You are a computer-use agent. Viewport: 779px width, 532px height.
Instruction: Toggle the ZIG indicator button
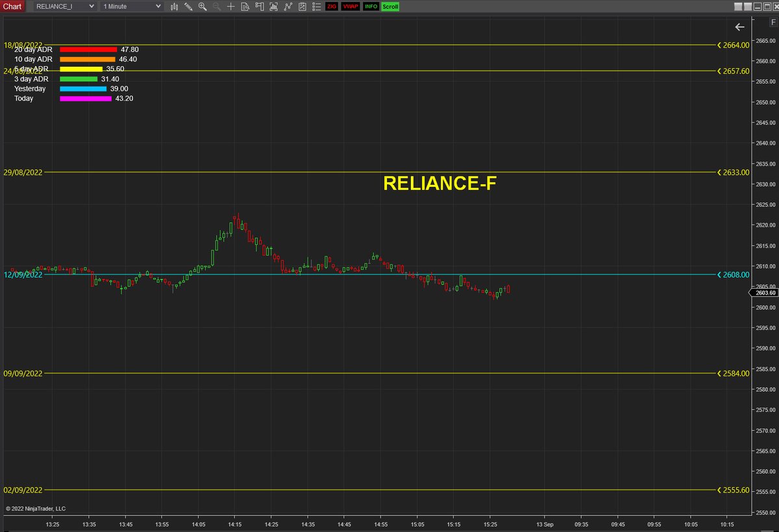pos(332,6)
